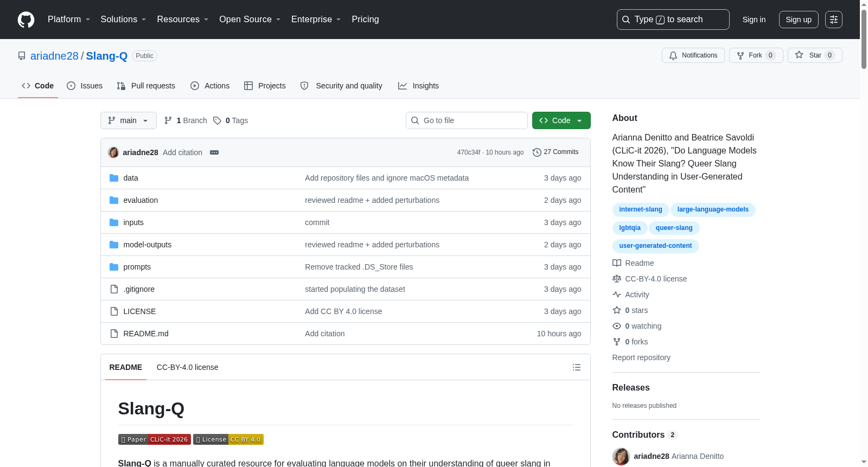Expand the Platform menu

click(x=69, y=20)
